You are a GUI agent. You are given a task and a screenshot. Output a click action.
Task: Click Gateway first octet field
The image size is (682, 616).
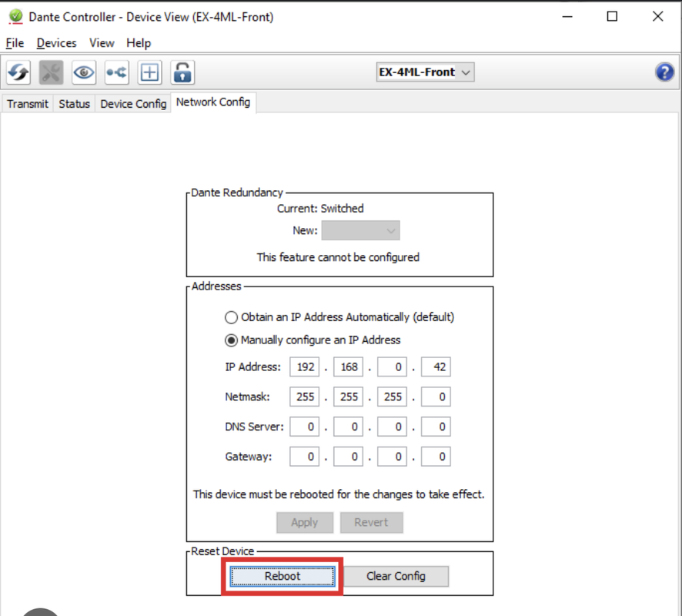[x=305, y=457]
